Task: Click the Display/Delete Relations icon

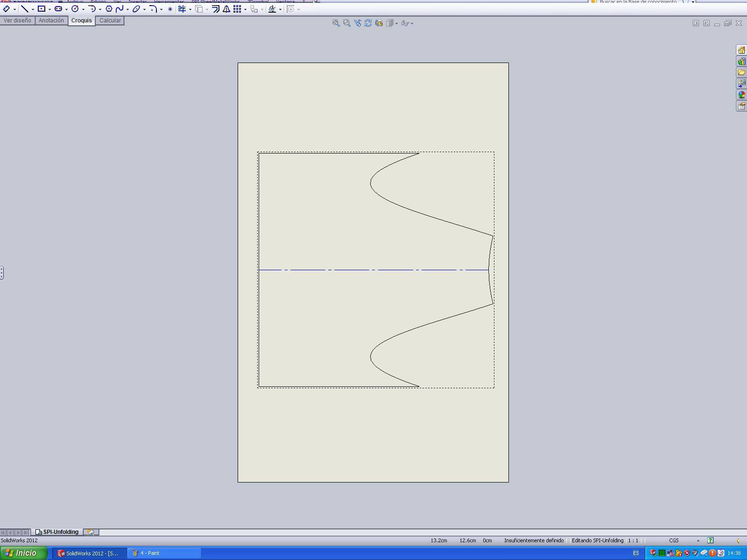Action: pos(272,9)
